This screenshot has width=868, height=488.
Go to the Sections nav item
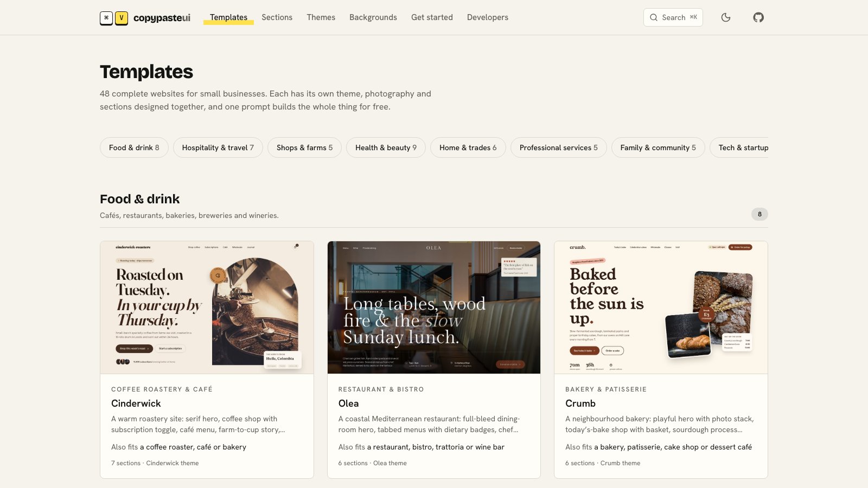[277, 17]
